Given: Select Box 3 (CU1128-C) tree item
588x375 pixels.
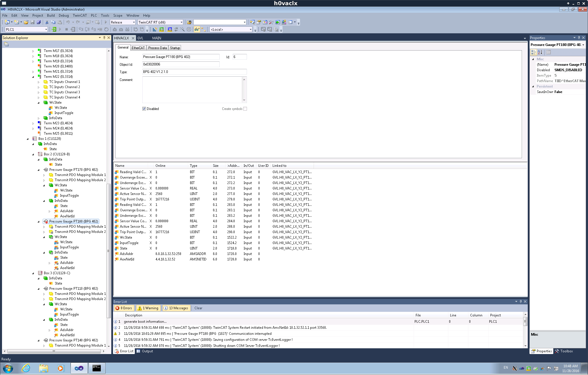Looking at the screenshot, I should pyautogui.click(x=57, y=273).
